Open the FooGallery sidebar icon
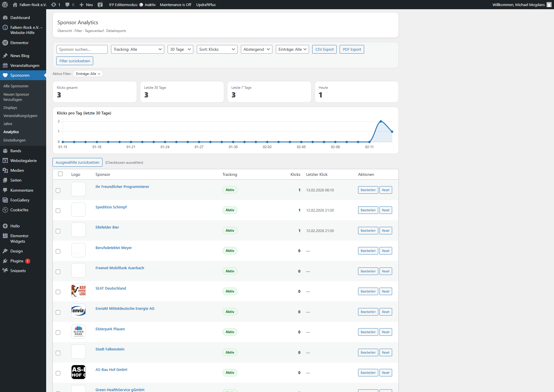 click(5, 200)
